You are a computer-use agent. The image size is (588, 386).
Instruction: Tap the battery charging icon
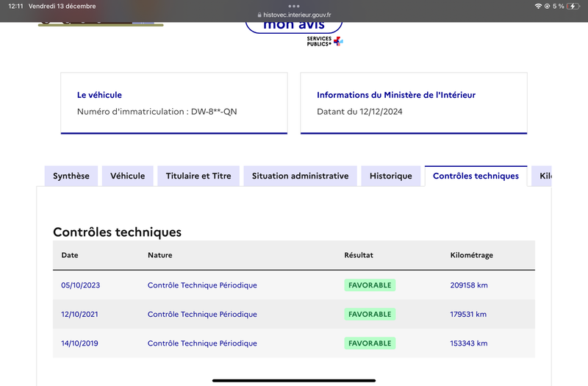[573, 6]
